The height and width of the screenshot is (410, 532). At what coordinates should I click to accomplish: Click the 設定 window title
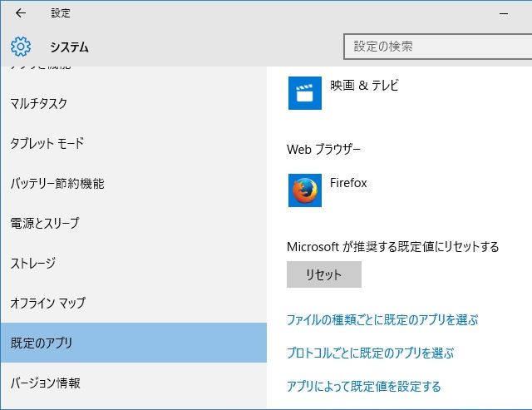pos(61,13)
